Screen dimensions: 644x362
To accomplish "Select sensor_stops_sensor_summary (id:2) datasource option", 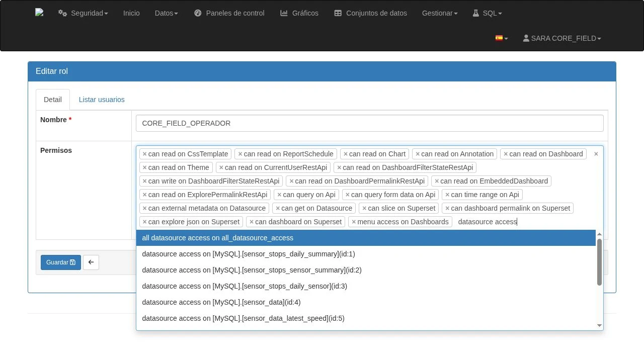I will point(366,270).
